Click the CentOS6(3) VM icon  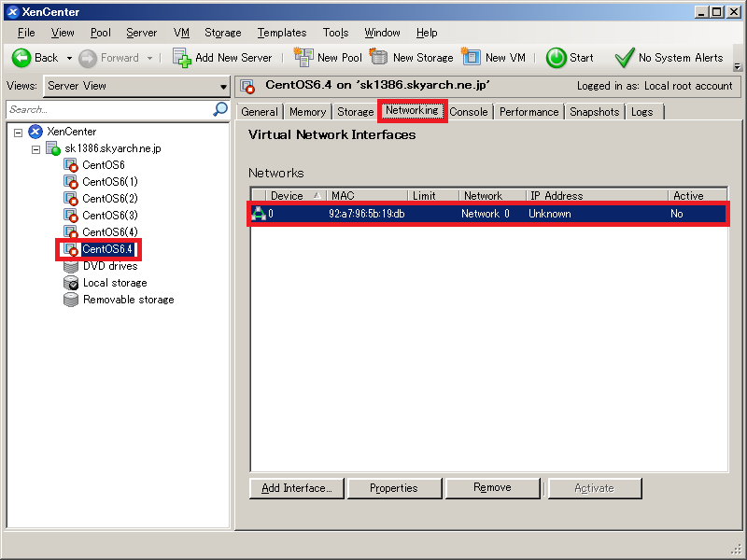(71, 216)
